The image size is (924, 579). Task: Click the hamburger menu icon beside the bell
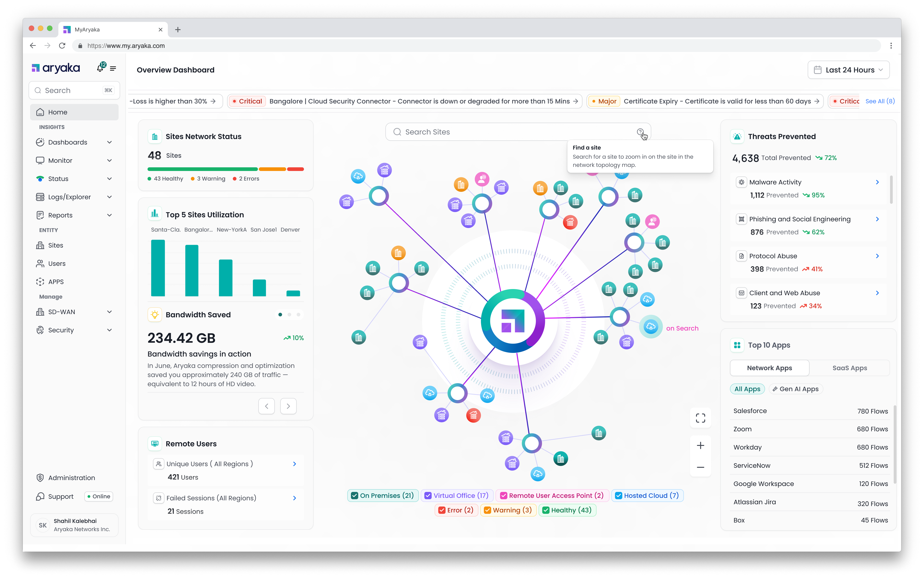pos(113,69)
